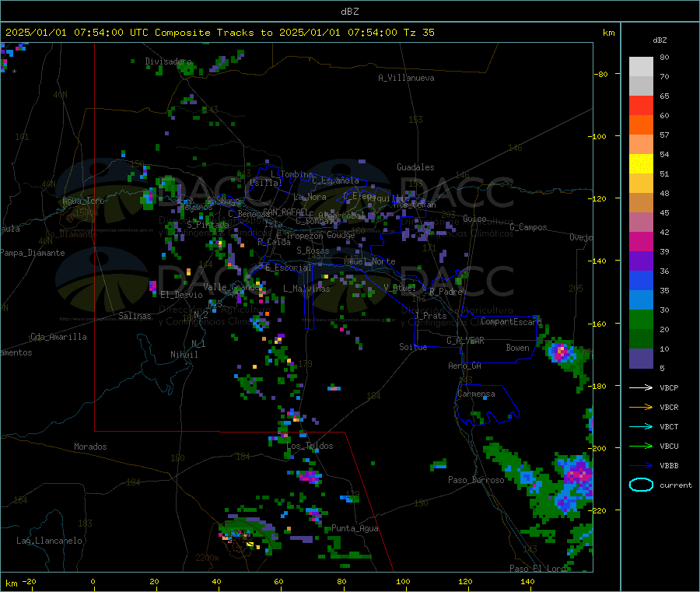The image size is (700, 592).
Task: Click the 'Morados' map label
Action: (x=90, y=447)
